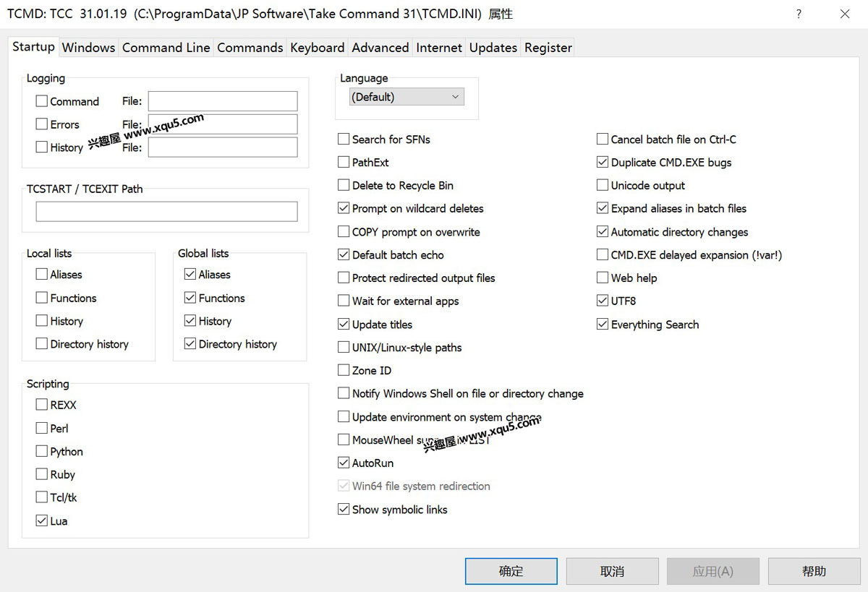The image size is (868, 592).
Task: Enable Perl scripting checkbox
Action: pos(42,428)
